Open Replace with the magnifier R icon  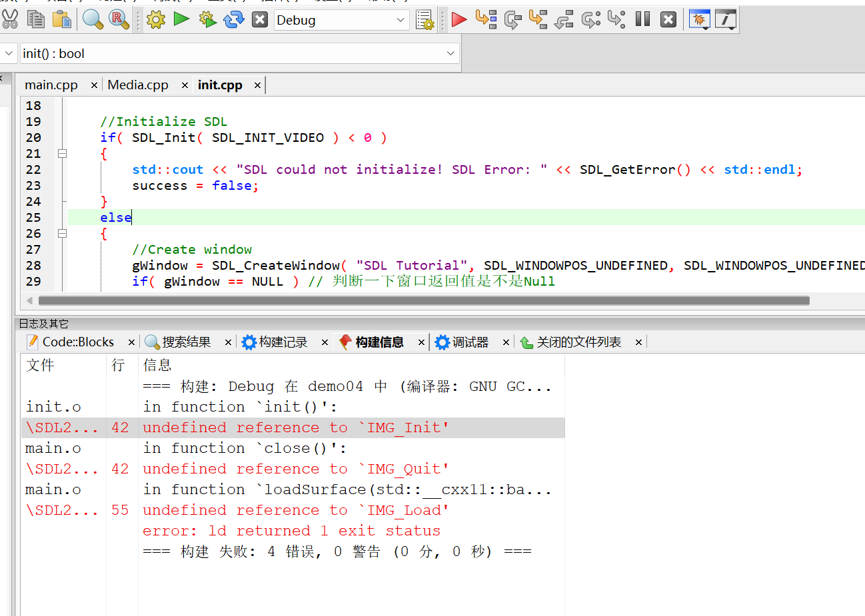(119, 19)
